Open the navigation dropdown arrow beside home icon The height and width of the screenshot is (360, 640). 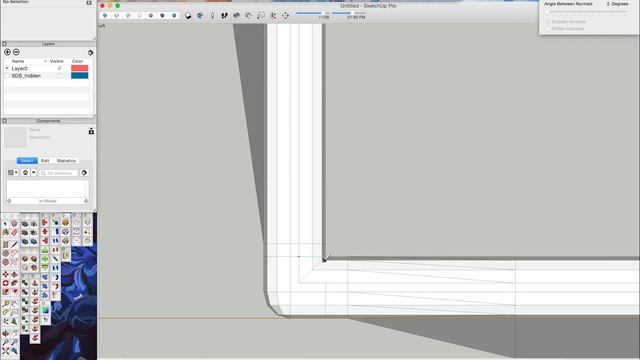coord(34,173)
